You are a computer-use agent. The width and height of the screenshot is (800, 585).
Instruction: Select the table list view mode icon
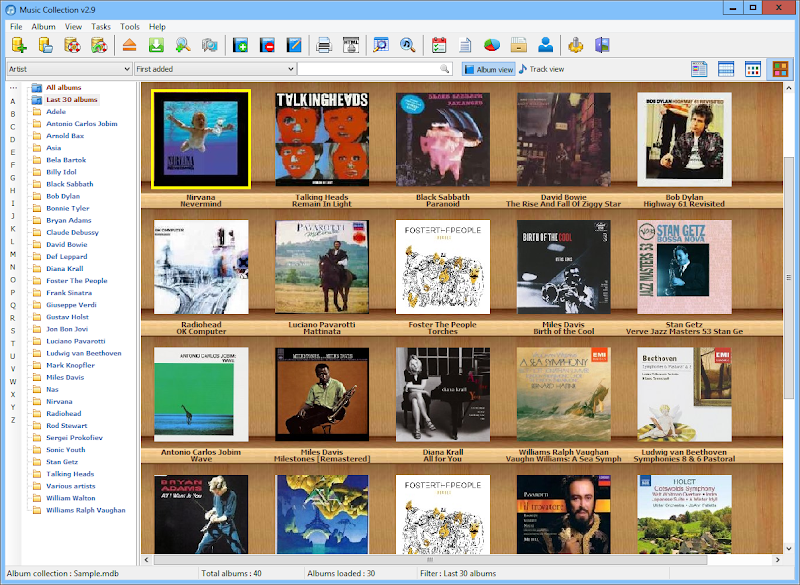(726, 69)
